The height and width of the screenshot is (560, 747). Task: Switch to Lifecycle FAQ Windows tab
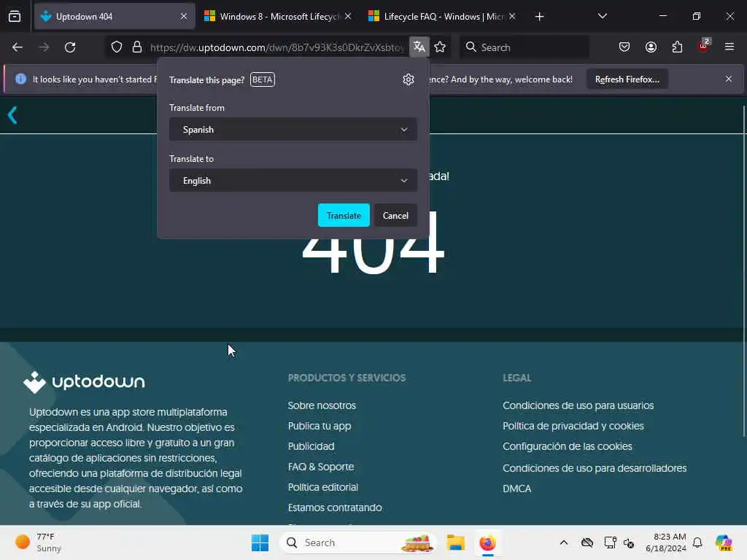(x=443, y=16)
